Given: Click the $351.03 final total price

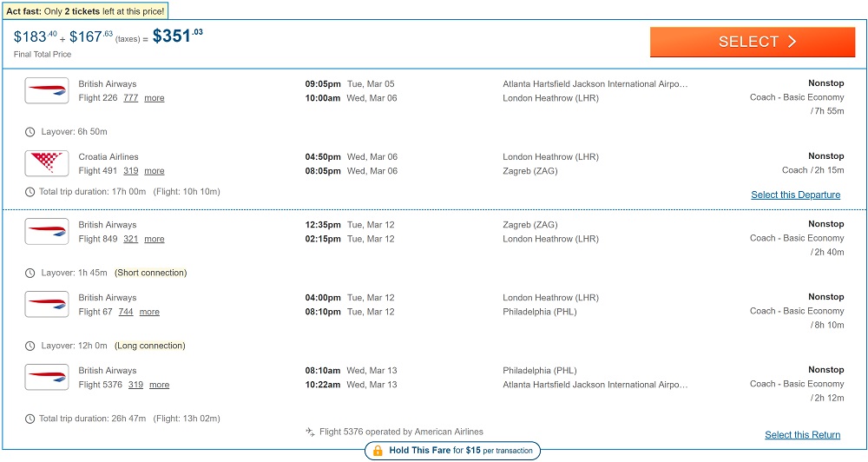Looking at the screenshot, I should pos(177,36).
